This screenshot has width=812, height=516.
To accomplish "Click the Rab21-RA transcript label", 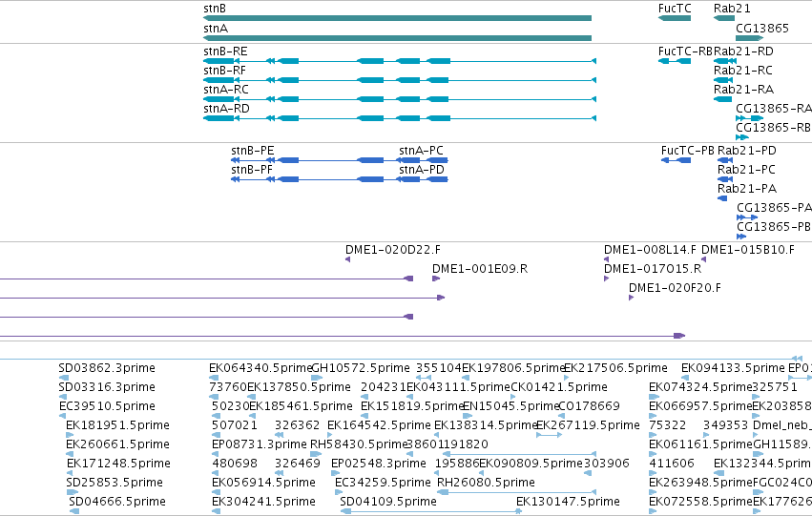I will click(x=743, y=90).
